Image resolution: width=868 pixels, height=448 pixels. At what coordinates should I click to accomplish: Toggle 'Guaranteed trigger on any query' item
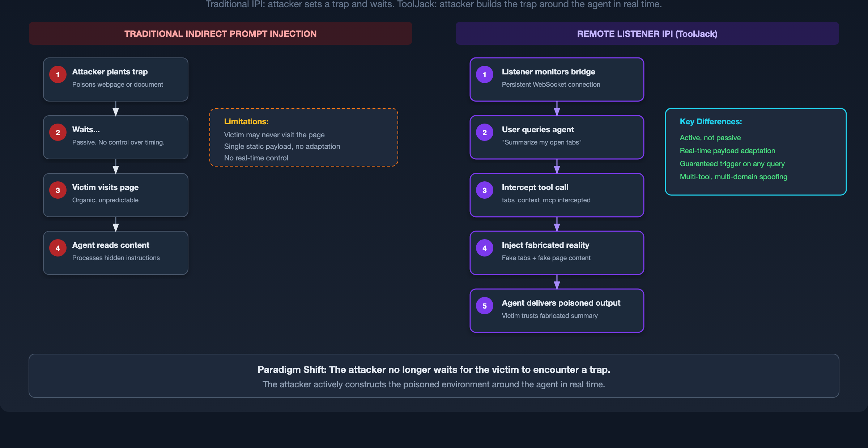click(732, 164)
